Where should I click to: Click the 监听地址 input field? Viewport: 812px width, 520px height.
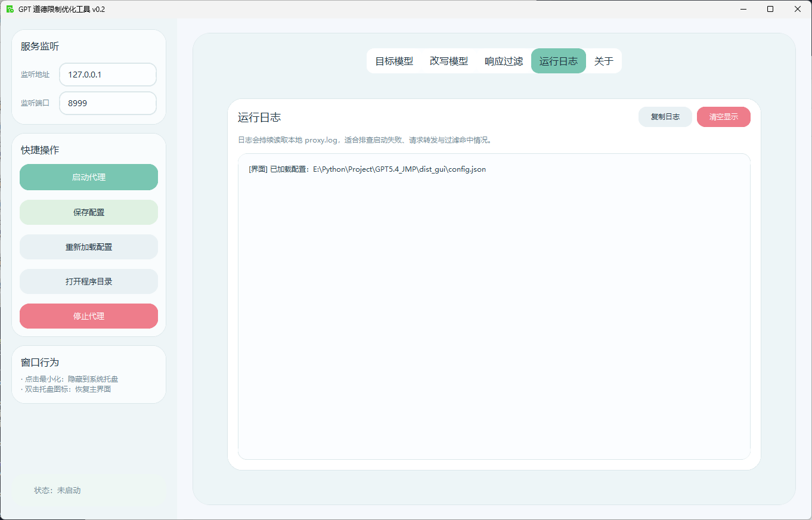tap(108, 75)
